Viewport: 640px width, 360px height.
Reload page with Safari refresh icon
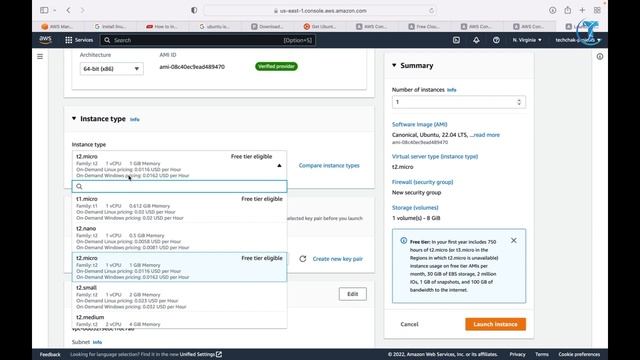(431, 11)
